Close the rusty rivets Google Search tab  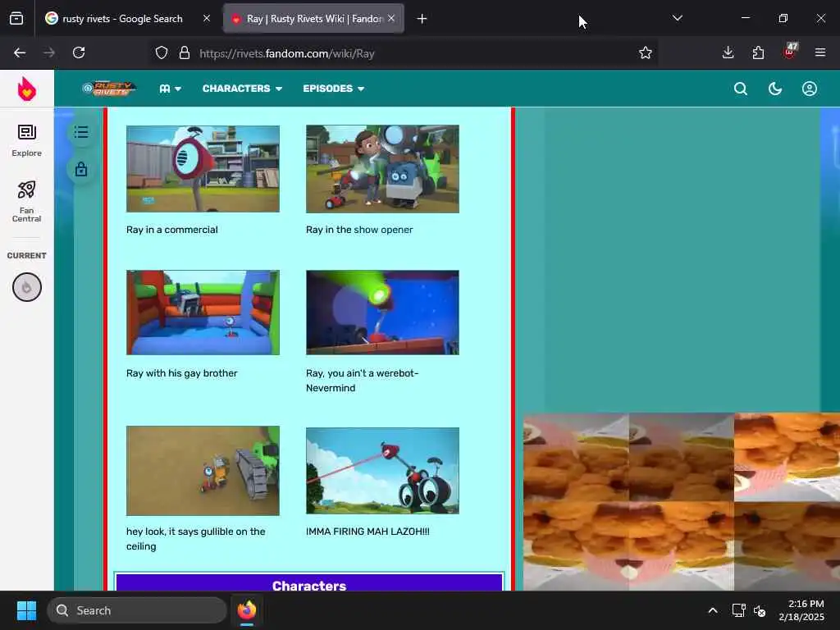tap(207, 18)
